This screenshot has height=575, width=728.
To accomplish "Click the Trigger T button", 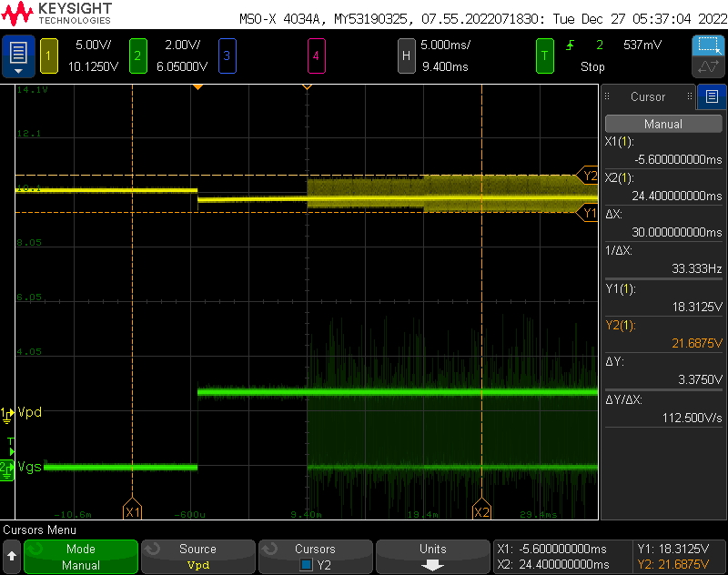I will (x=544, y=56).
